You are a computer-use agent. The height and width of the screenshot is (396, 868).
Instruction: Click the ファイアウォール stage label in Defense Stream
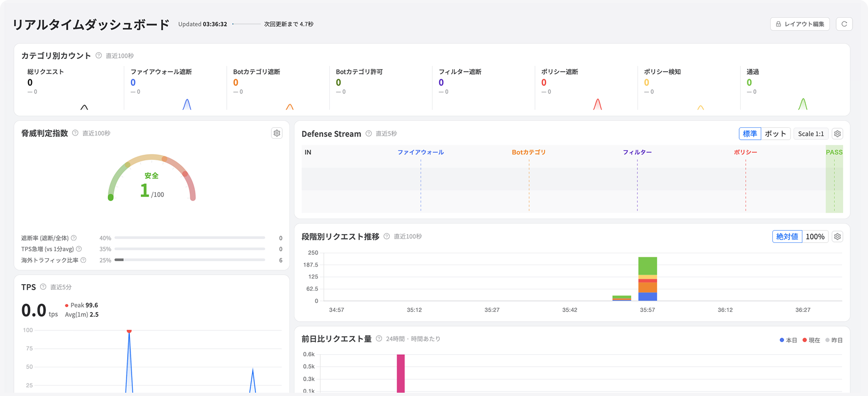click(421, 152)
